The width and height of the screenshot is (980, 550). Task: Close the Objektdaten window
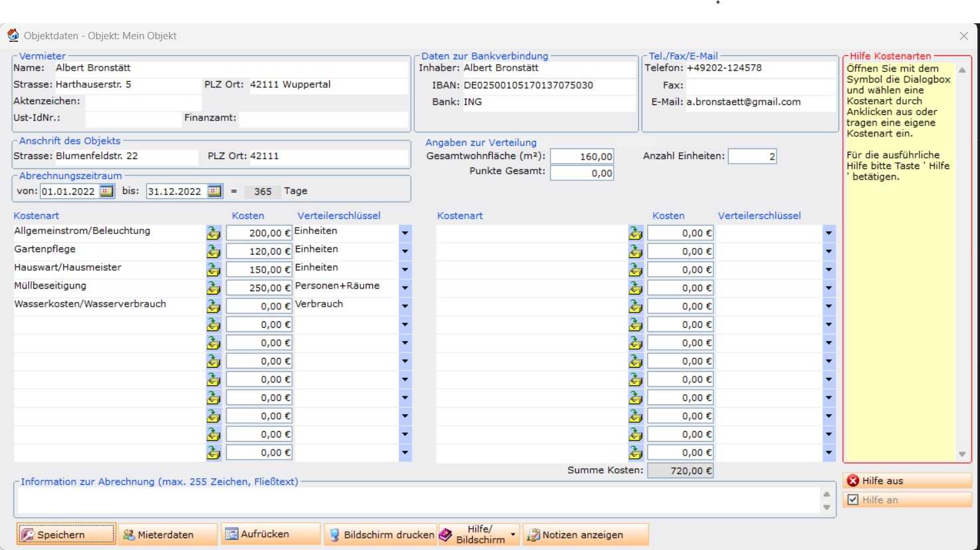(963, 36)
